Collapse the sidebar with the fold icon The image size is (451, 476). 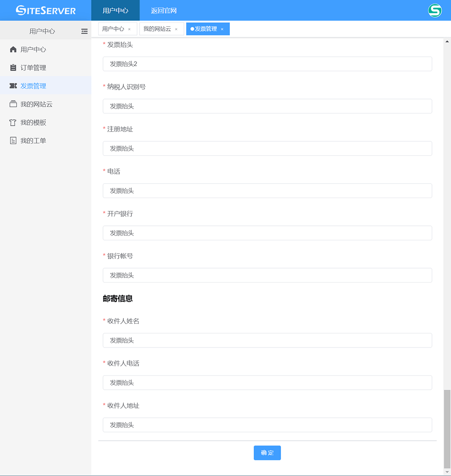pyautogui.click(x=84, y=31)
